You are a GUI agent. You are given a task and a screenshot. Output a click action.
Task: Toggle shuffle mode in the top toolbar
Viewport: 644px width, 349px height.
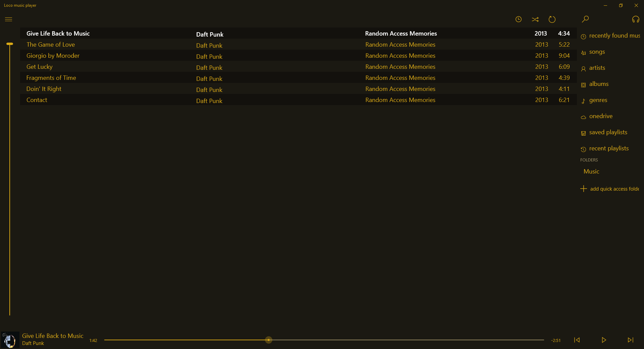tap(535, 19)
